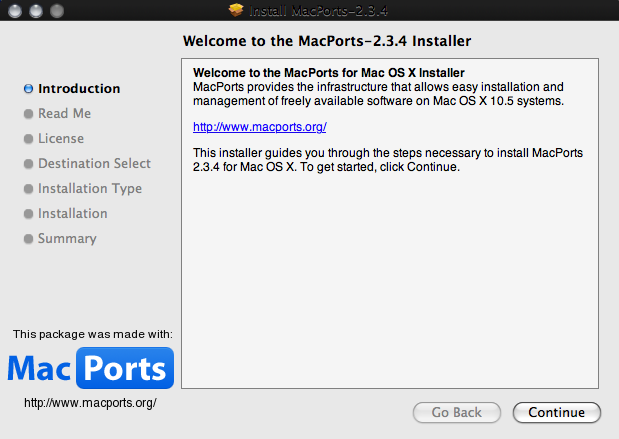Close the installer window
The height and width of the screenshot is (439, 619).
click(x=15, y=11)
